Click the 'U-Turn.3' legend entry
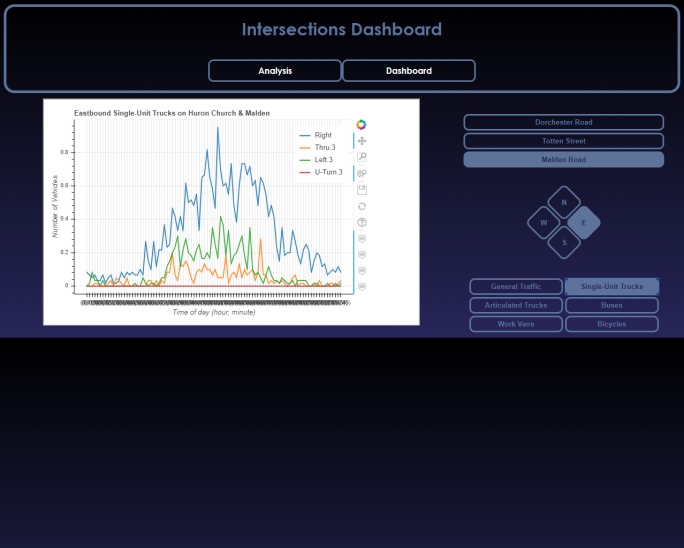This screenshot has width=684, height=548. click(x=321, y=172)
